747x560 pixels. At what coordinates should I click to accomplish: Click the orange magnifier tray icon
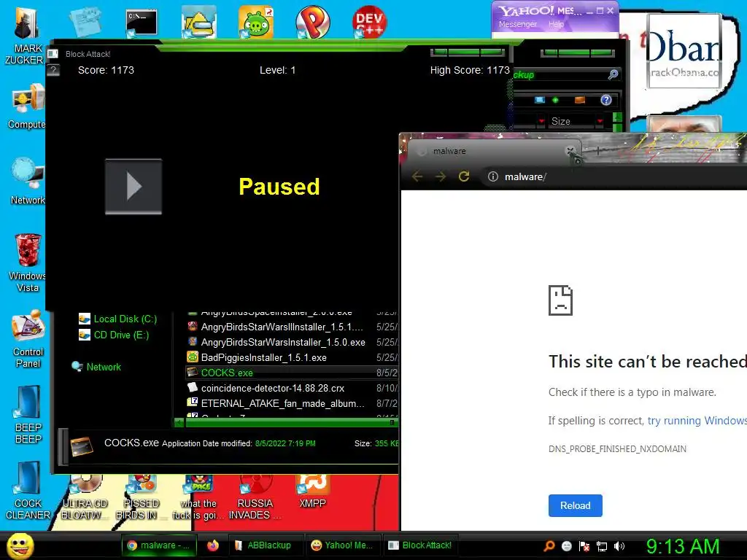[549, 546]
